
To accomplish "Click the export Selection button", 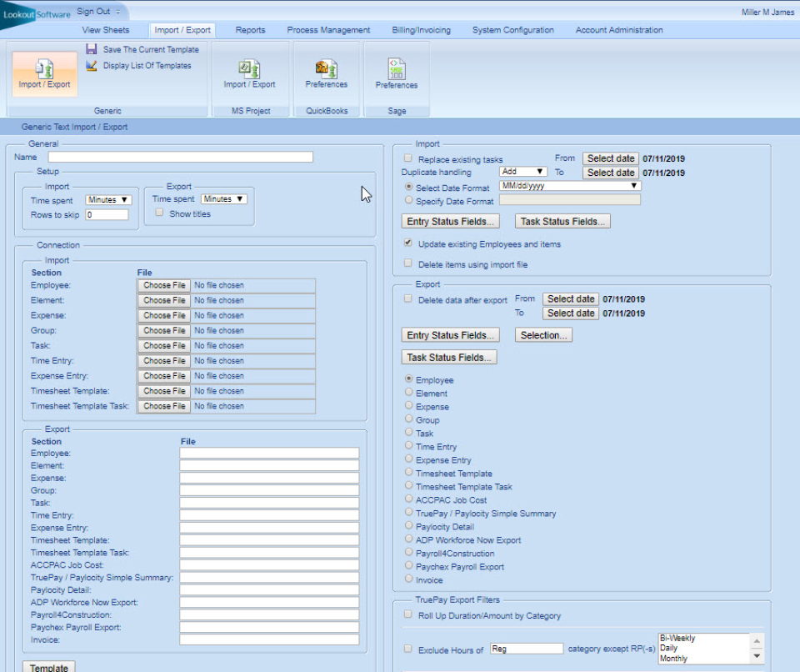I will 543,335.
